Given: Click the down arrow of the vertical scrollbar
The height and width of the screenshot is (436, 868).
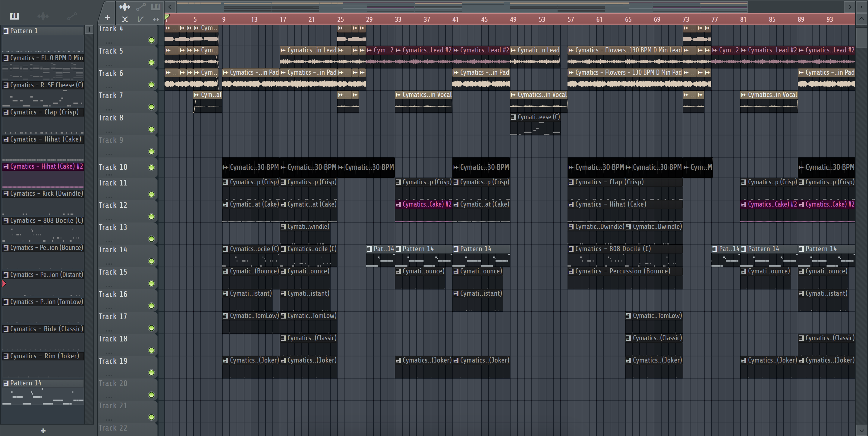Looking at the screenshot, I should pos(861,430).
